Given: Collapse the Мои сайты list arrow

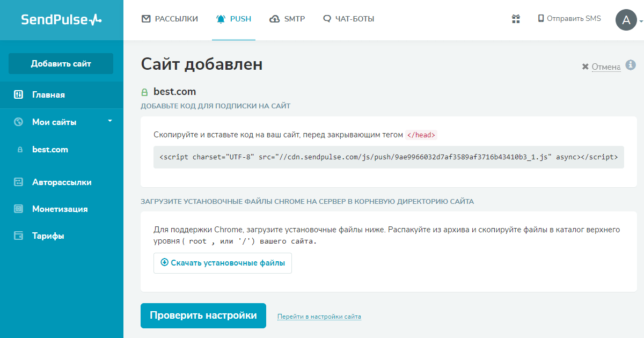Looking at the screenshot, I should point(110,121).
